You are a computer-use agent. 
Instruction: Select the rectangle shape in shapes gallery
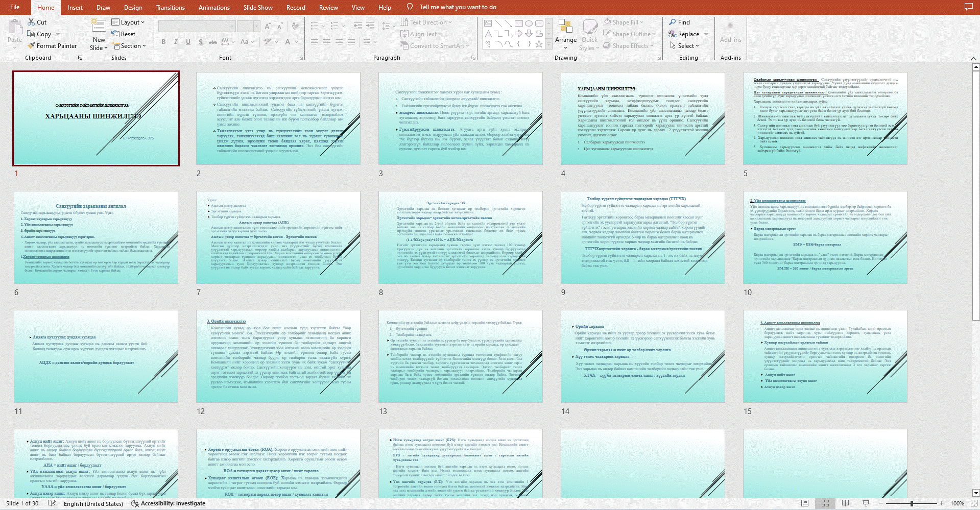coord(518,23)
